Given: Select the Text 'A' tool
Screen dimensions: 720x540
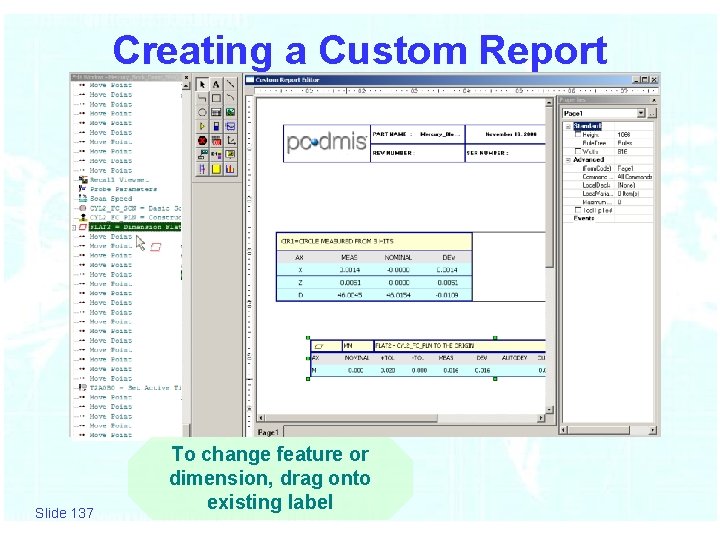Looking at the screenshot, I should pyautogui.click(x=216, y=84).
